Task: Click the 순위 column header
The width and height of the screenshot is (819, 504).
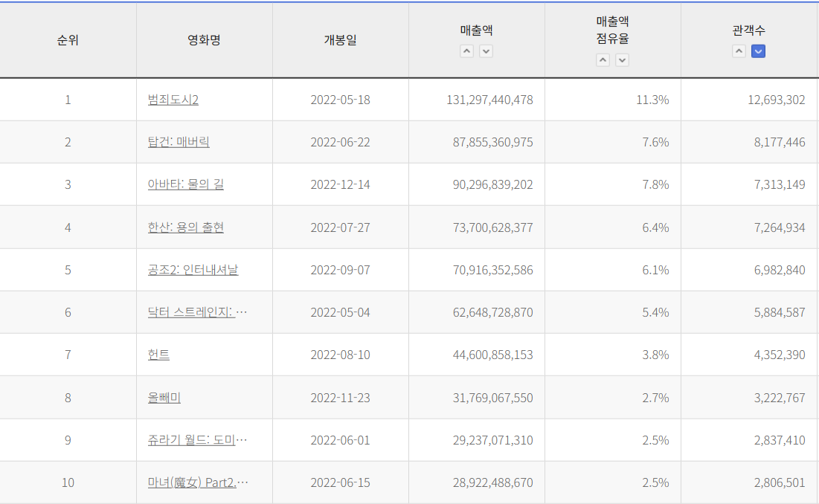Action: pyautogui.click(x=68, y=40)
